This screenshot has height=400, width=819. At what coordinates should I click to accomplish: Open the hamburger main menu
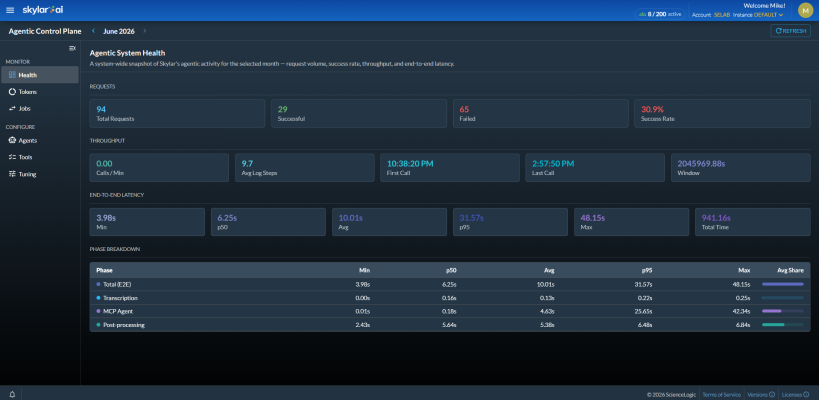10,10
